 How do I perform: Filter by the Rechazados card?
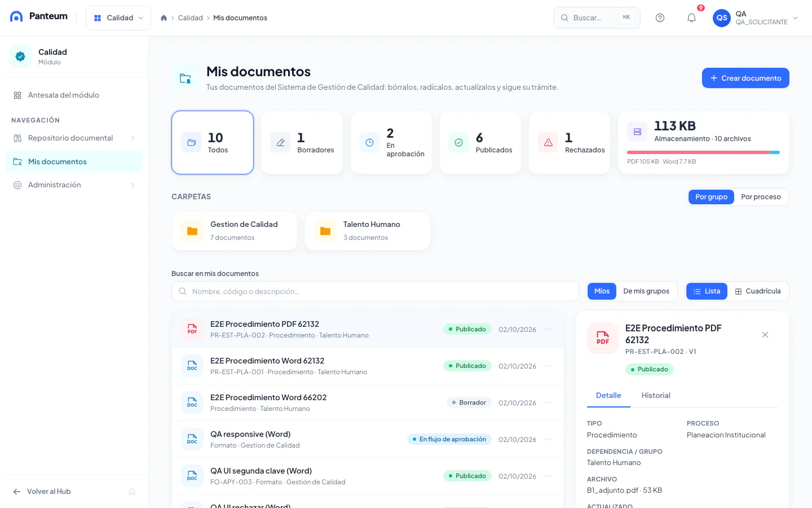pos(570,143)
